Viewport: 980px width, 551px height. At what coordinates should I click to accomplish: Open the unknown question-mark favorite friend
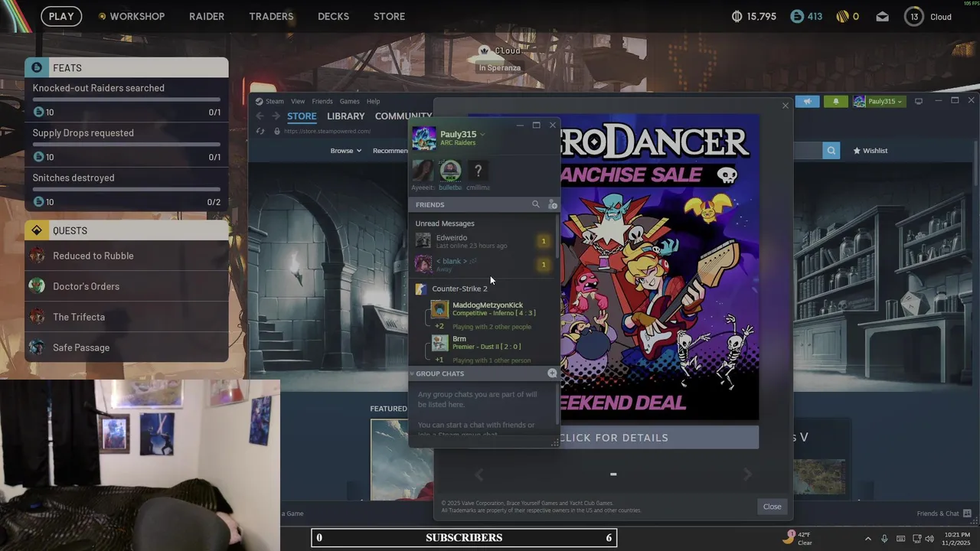(x=478, y=171)
